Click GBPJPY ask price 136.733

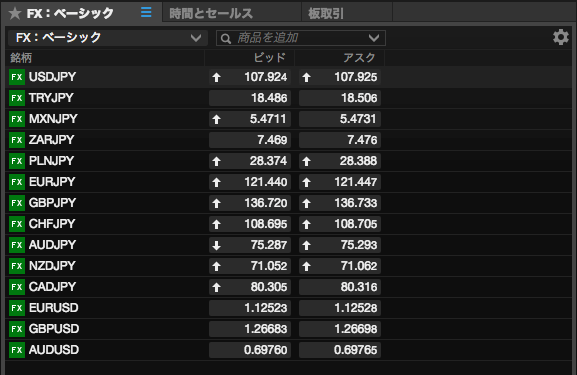pyautogui.click(x=340, y=203)
